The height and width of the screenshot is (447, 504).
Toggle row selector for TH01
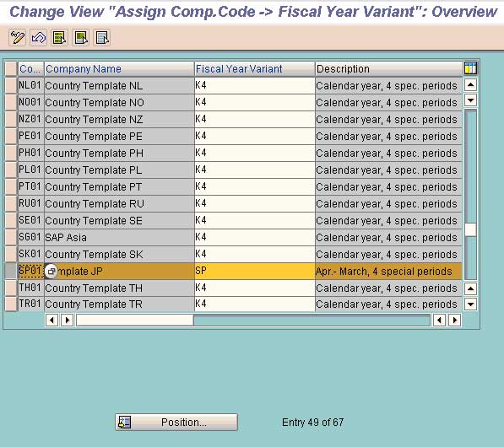click(11, 288)
